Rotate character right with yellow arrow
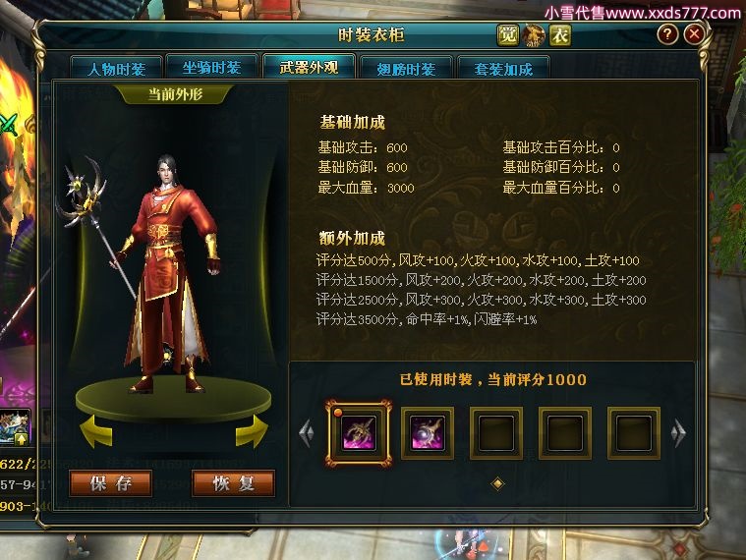Image resolution: width=746 pixels, height=560 pixels. (252, 431)
